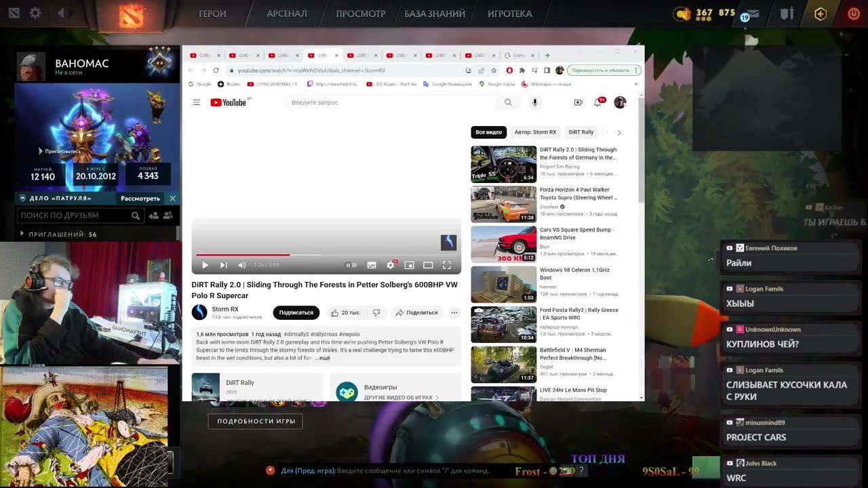The image size is (868, 488).
Task: Open a new browser tab
Action: [x=547, y=56]
